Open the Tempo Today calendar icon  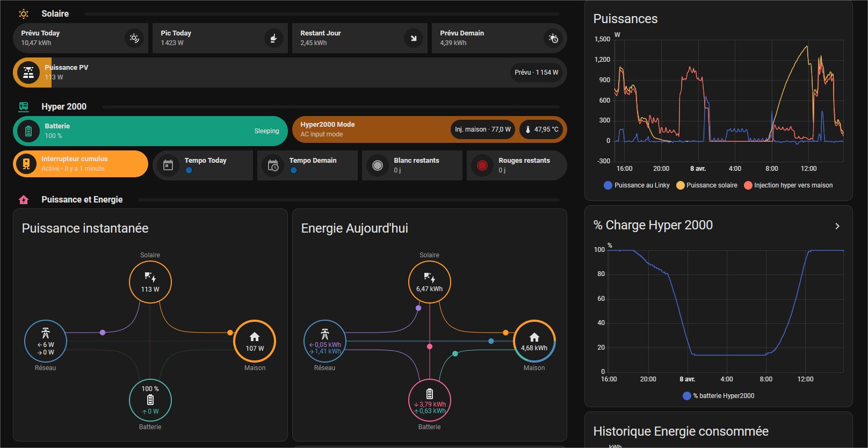168,165
